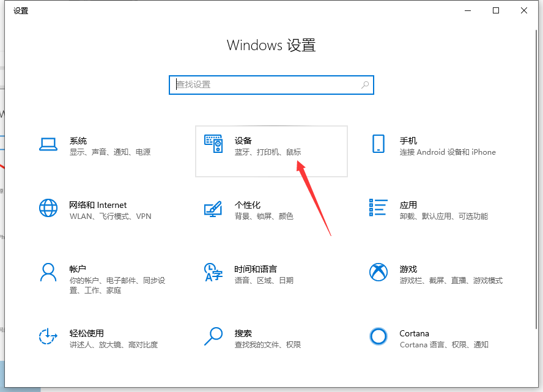Select the 个性化 (Personalization) paintbrush icon

(213, 209)
